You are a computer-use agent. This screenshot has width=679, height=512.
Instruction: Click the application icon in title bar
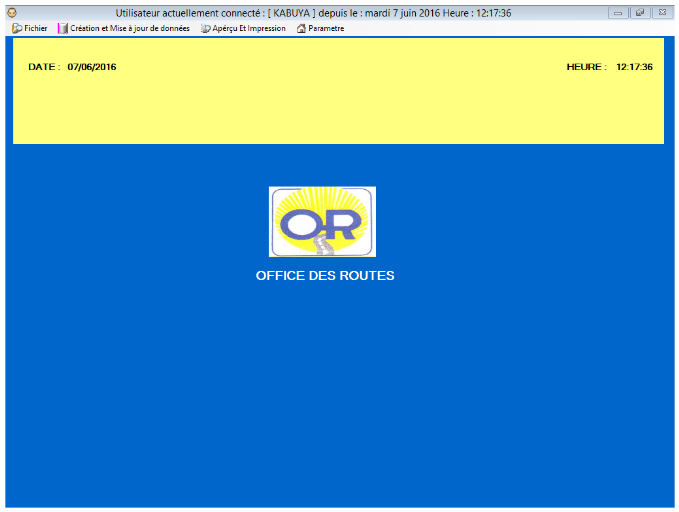click(x=12, y=13)
